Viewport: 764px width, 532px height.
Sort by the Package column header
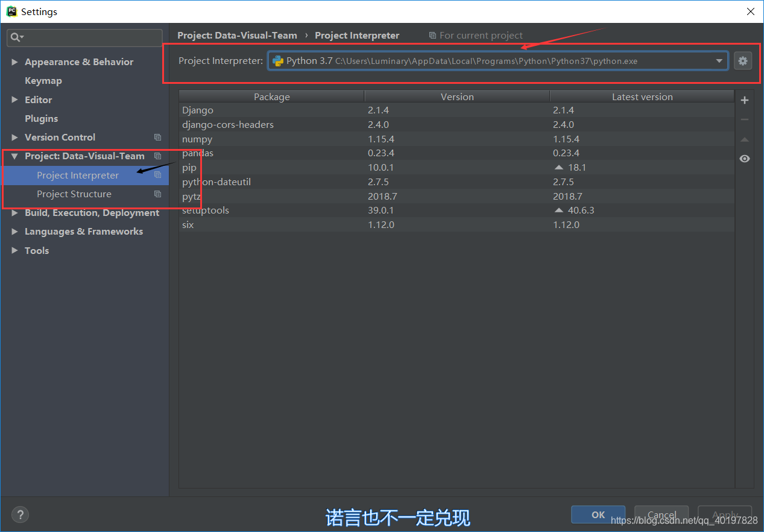click(272, 97)
